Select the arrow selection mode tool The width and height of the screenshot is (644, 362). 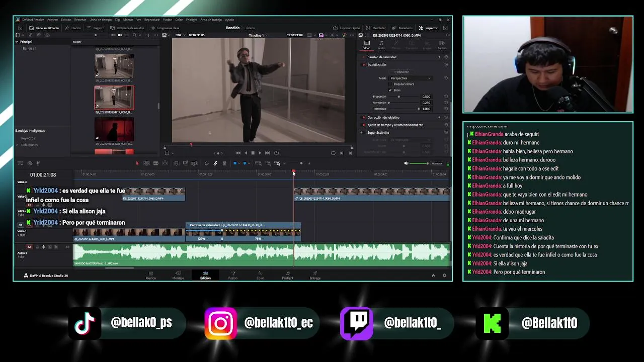point(137,163)
